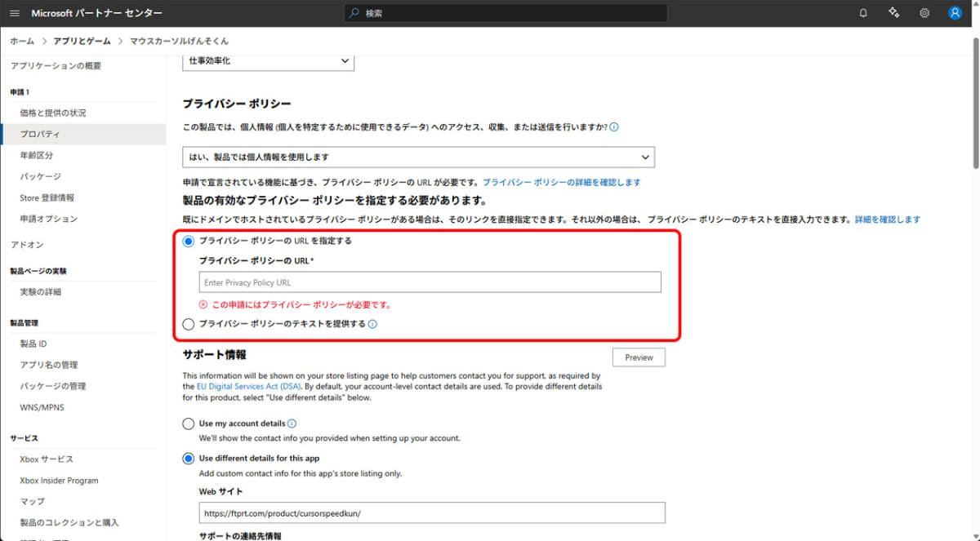Open 年齢区分 in sidebar
Image resolution: width=980 pixels, height=541 pixels.
point(36,155)
